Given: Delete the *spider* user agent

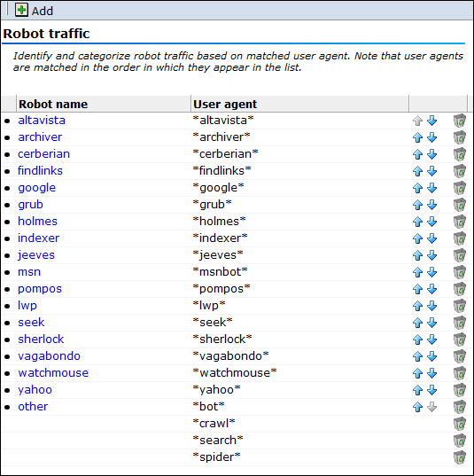Looking at the screenshot, I should point(460,457).
